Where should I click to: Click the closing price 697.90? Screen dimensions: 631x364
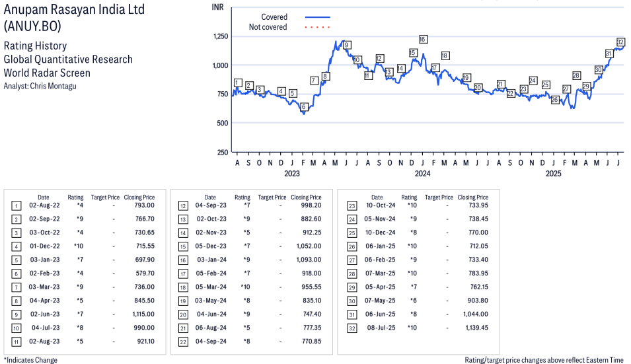pos(145,260)
